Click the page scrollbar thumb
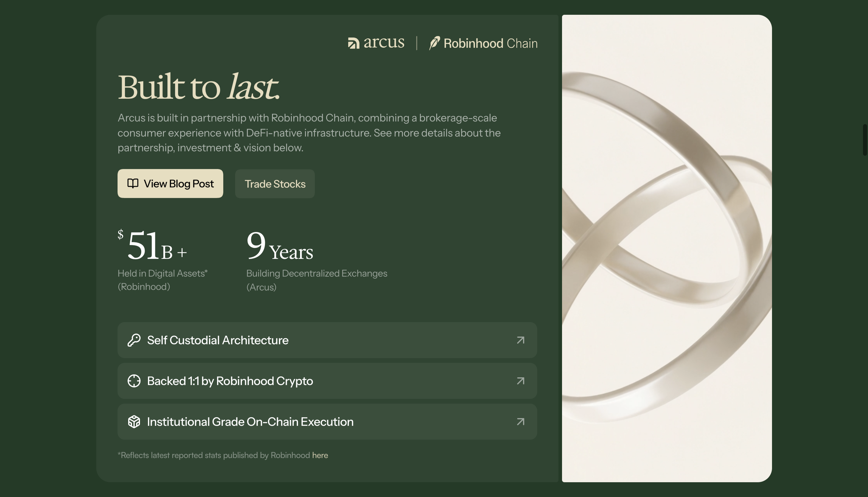 pos(865,140)
